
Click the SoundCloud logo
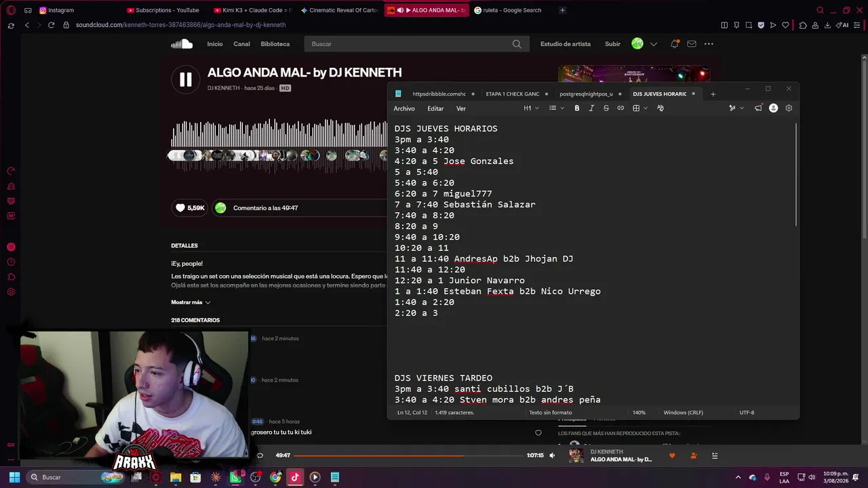(182, 44)
